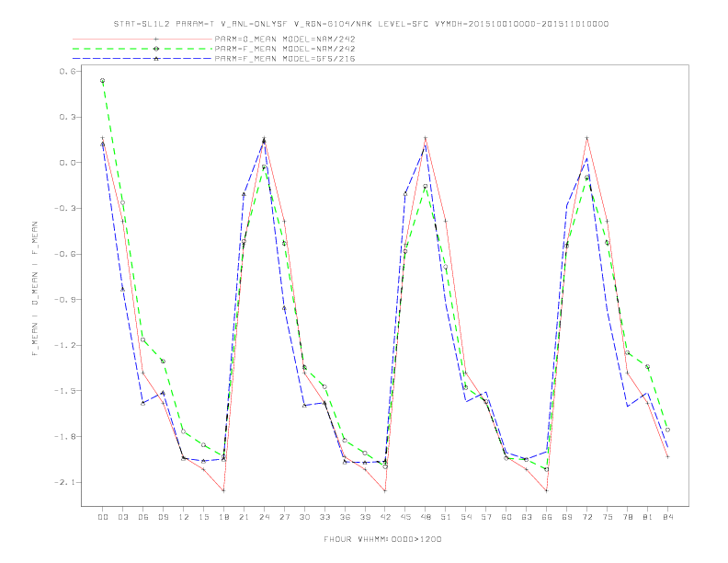This screenshot has height=563, width=728.
Task: Click blue triangle data point at hour 21
Action: pyautogui.click(x=244, y=194)
